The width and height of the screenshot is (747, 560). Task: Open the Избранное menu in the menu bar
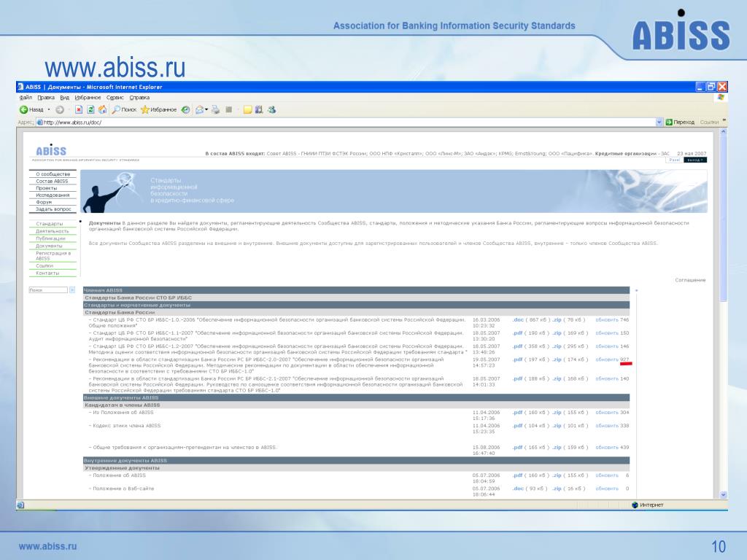(x=88, y=98)
